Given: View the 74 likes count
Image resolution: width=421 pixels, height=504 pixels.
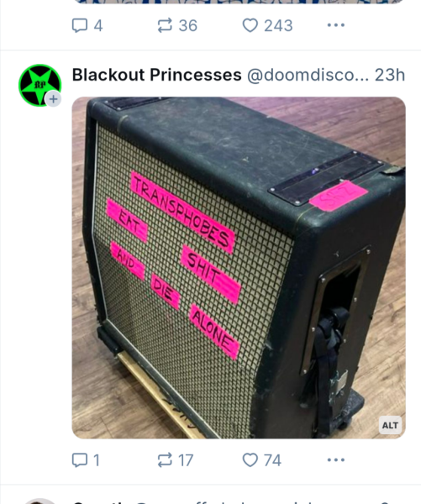Looking at the screenshot, I should click(272, 460).
